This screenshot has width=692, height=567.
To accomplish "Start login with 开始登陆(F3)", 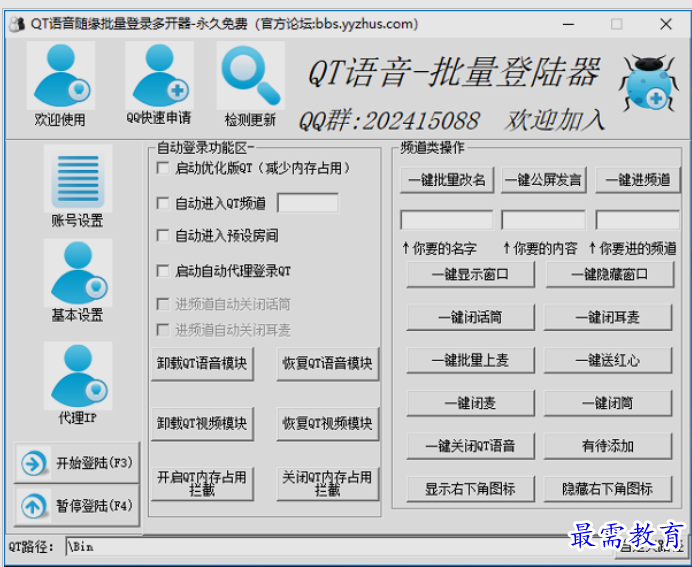I will pyautogui.click(x=77, y=463).
